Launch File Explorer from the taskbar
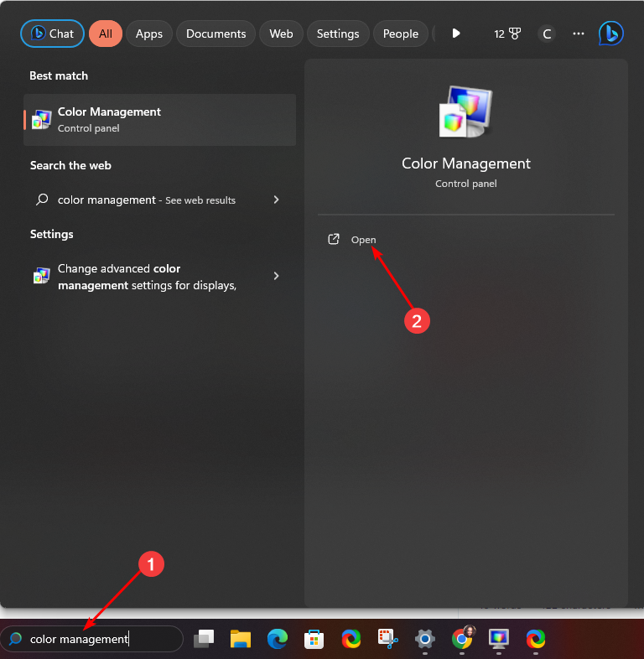Screen dimensions: 644x659 [x=241, y=640]
